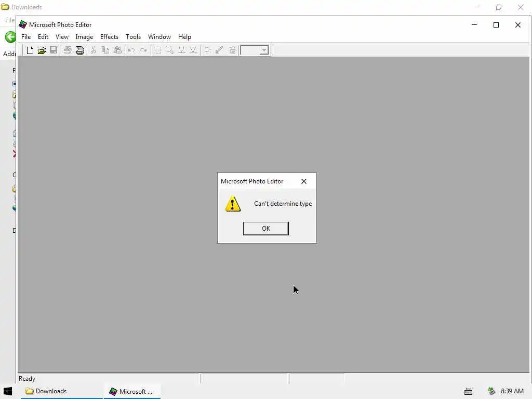Click the Scan image toolbar icon
This screenshot has height=399, width=532.
click(x=79, y=50)
